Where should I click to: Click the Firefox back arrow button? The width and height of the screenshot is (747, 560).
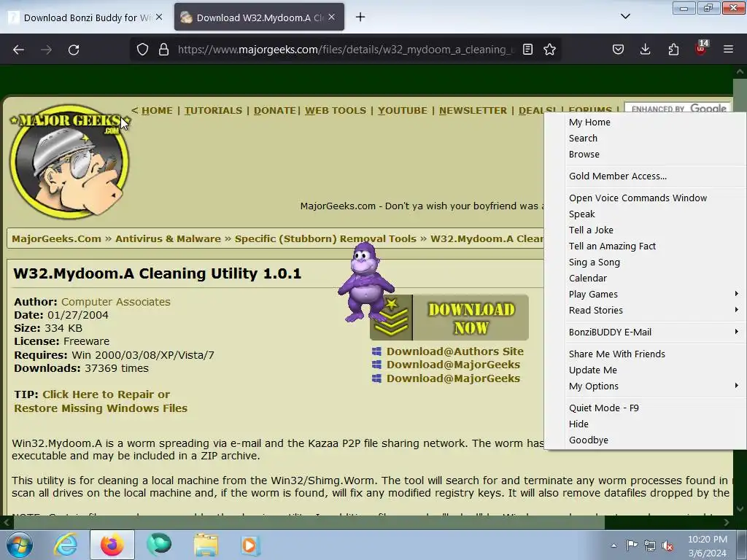click(x=18, y=50)
